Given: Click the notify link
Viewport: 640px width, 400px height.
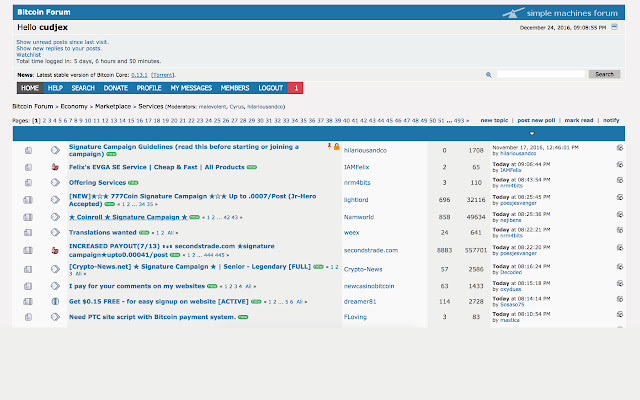Looking at the screenshot, I should coord(611,120).
